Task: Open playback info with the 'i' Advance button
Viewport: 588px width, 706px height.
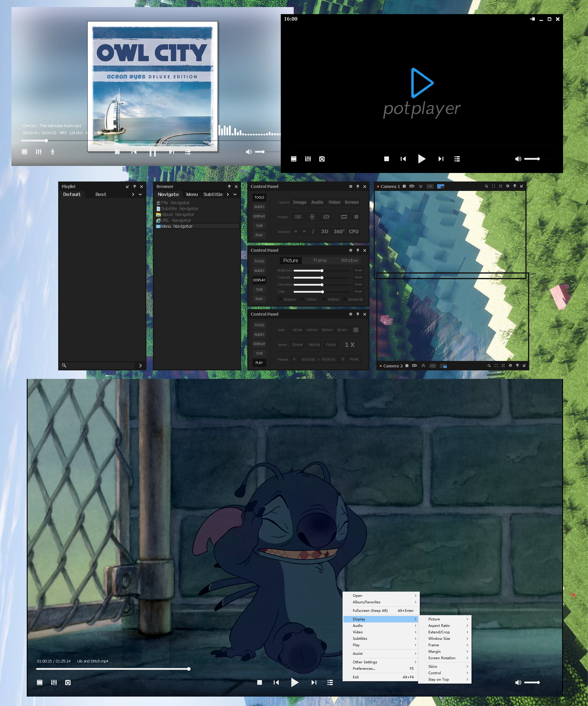Action: click(313, 231)
